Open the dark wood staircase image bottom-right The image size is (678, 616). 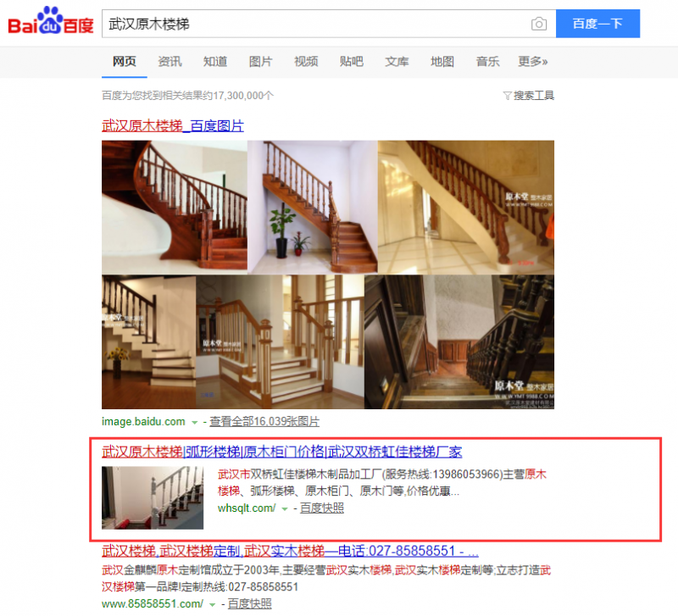click(459, 342)
